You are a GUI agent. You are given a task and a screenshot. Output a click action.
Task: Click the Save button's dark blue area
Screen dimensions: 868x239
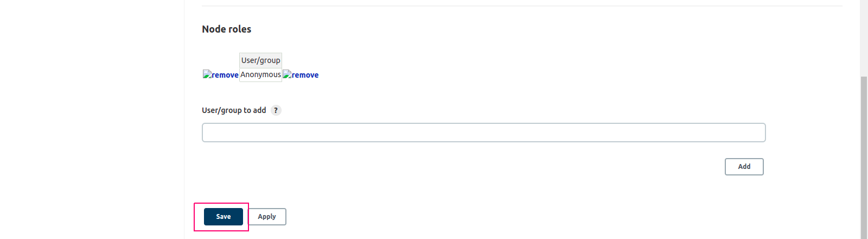224,217
